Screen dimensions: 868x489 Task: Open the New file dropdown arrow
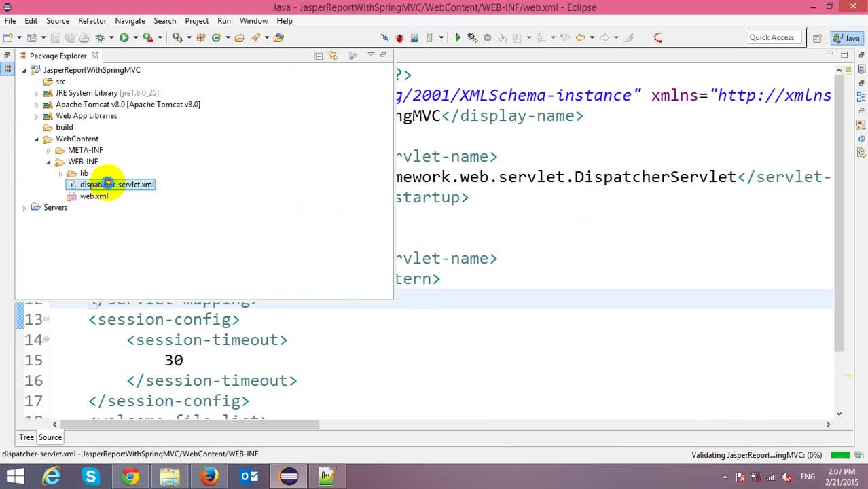coord(18,38)
